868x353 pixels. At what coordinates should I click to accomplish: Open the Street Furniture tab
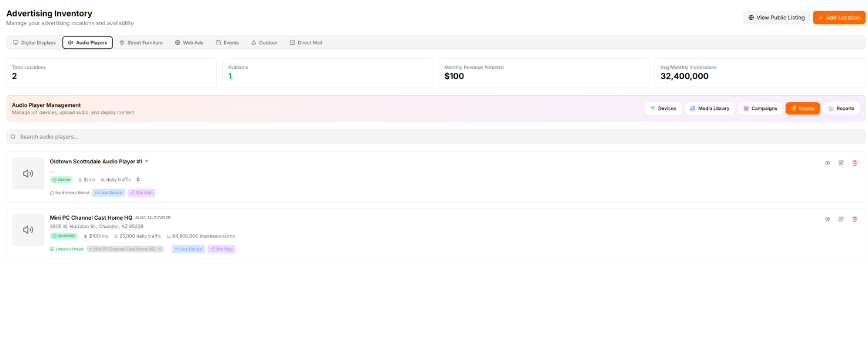pos(141,43)
